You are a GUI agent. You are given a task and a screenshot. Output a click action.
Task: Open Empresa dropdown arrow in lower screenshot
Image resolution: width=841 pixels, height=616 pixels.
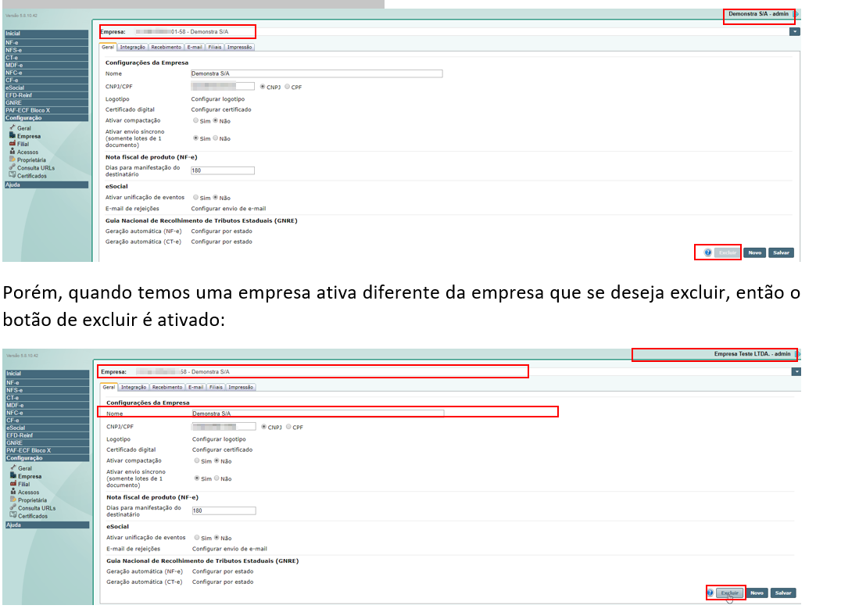click(796, 371)
